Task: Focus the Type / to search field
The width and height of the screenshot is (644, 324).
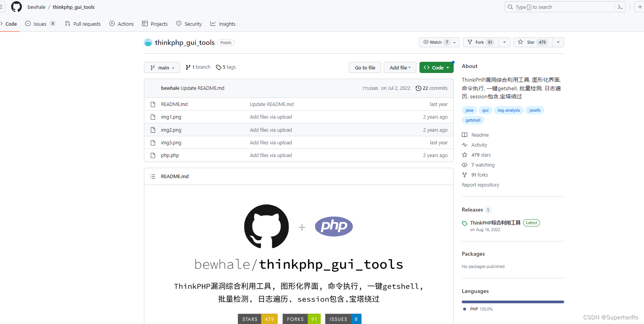Action: click(x=565, y=7)
